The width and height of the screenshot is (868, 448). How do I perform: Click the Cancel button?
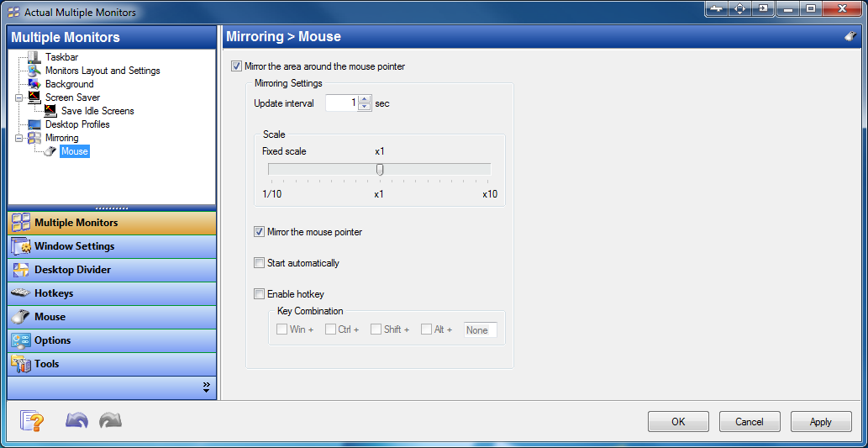tap(750, 421)
